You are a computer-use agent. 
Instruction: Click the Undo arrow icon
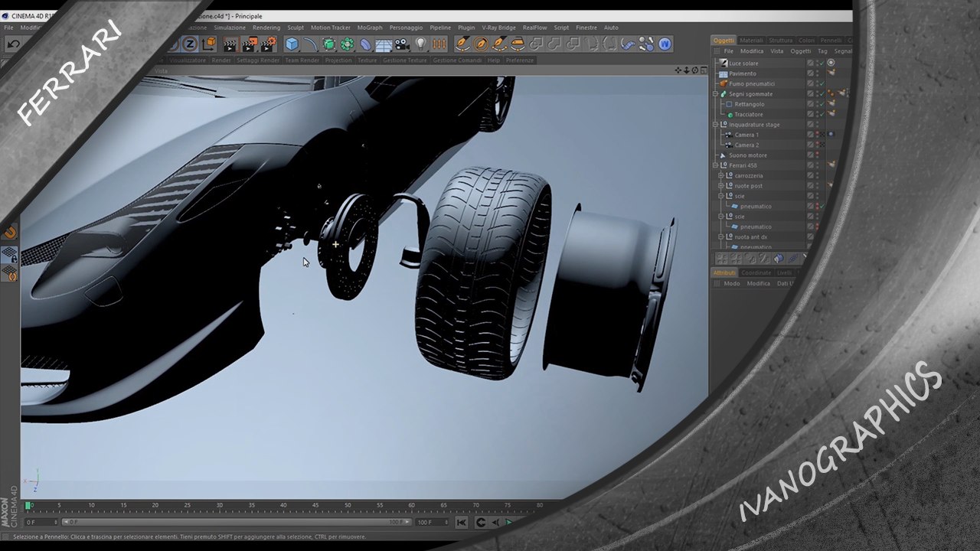coord(13,44)
